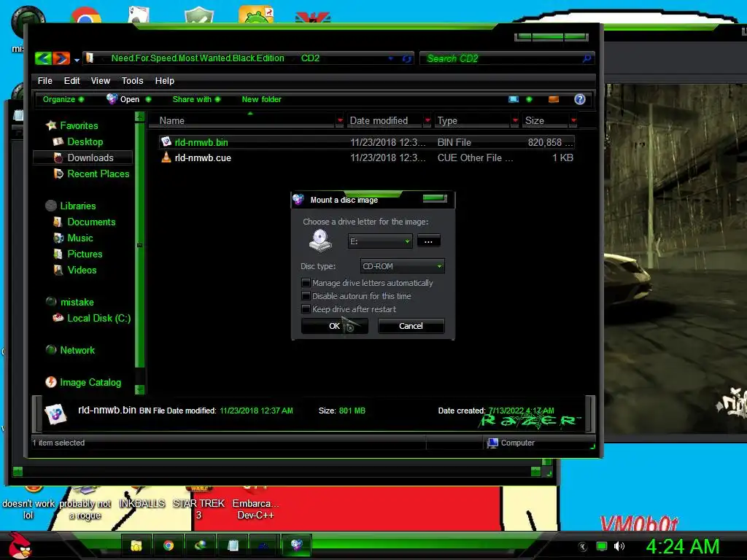This screenshot has width=747, height=560.
Task: Click the details pane bin file thumbnail
Action: click(x=55, y=413)
